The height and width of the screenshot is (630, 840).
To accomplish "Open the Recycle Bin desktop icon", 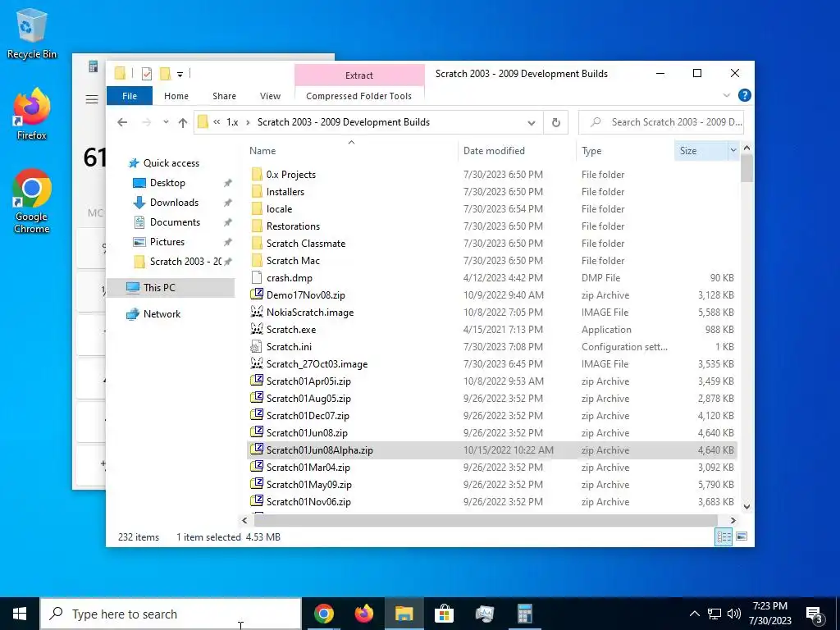I will (x=32, y=33).
